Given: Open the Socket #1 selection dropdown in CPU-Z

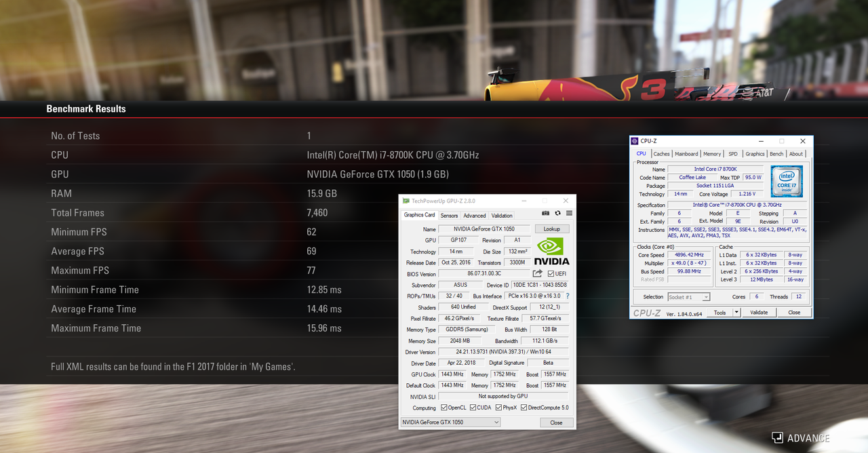Looking at the screenshot, I should coord(689,297).
